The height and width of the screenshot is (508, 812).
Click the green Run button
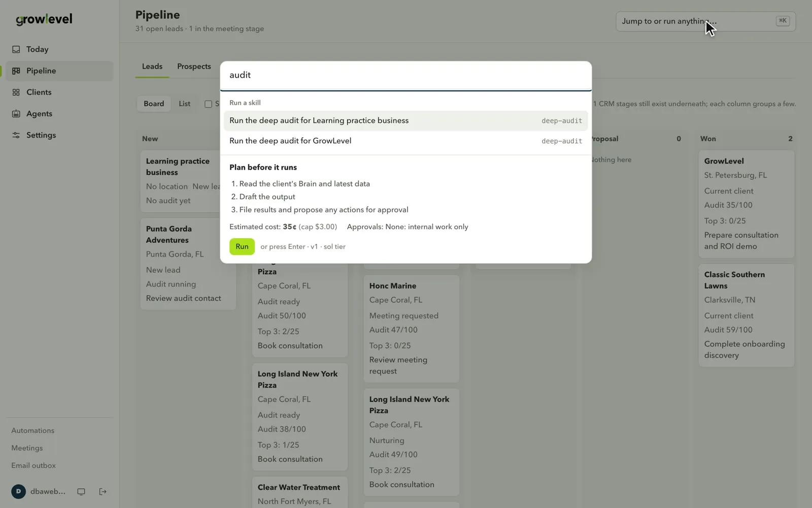pos(242,246)
